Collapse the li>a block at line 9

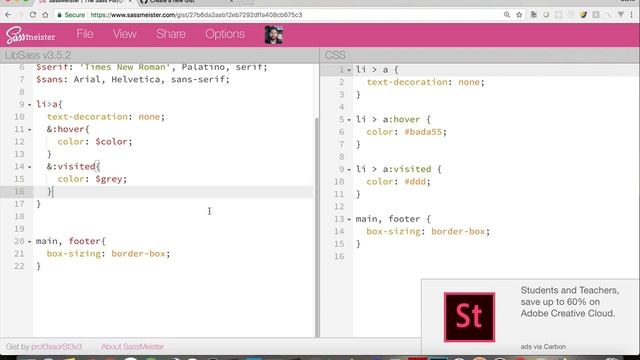click(x=29, y=105)
